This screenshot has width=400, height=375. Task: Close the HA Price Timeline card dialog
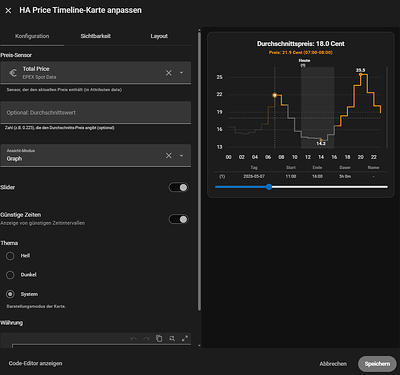tap(8, 11)
